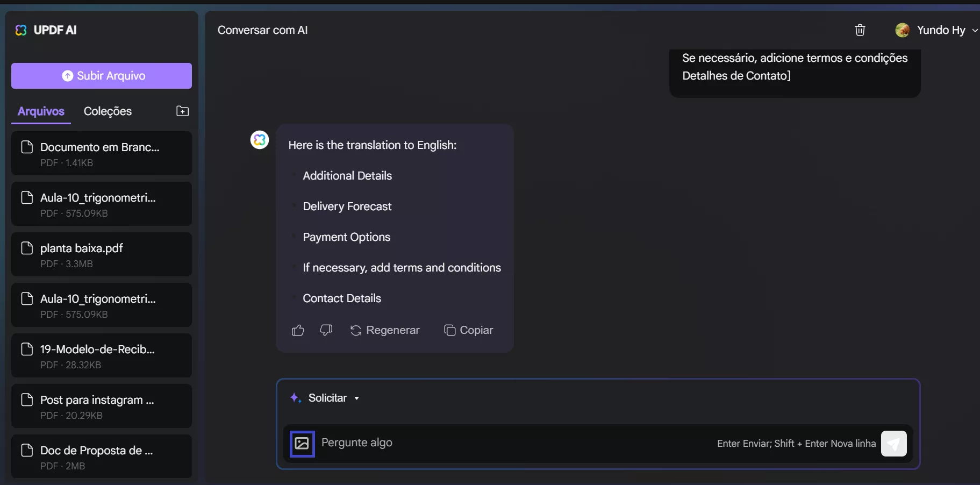This screenshot has height=485, width=980.
Task: Expand the user profile chevron
Action: [975, 30]
